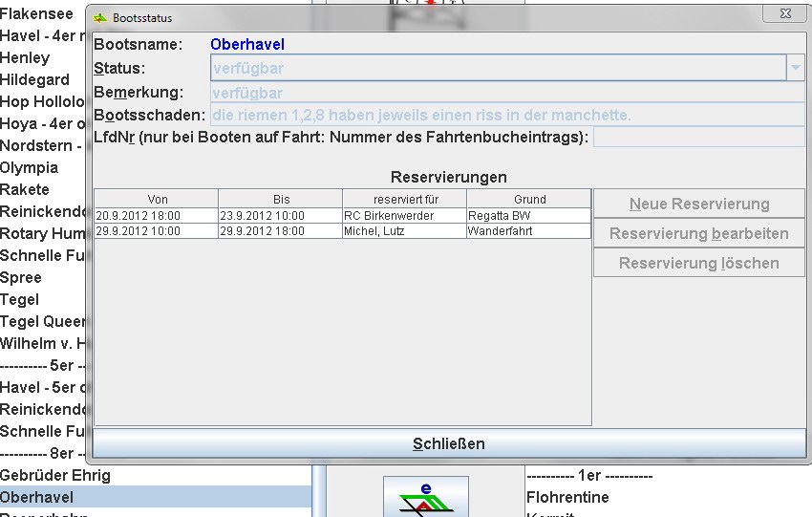Click the Schließen button
This screenshot has height=517, width=812.
point(449,443)
